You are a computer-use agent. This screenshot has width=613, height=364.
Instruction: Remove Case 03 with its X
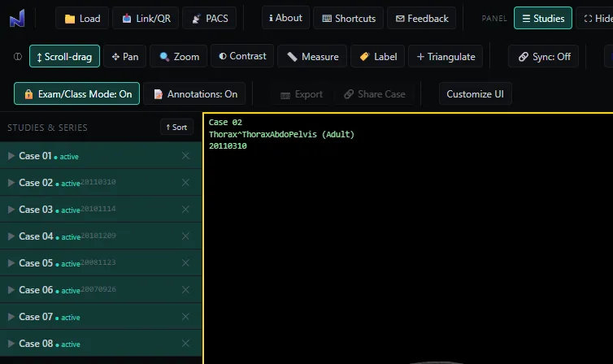pos(185,210)
